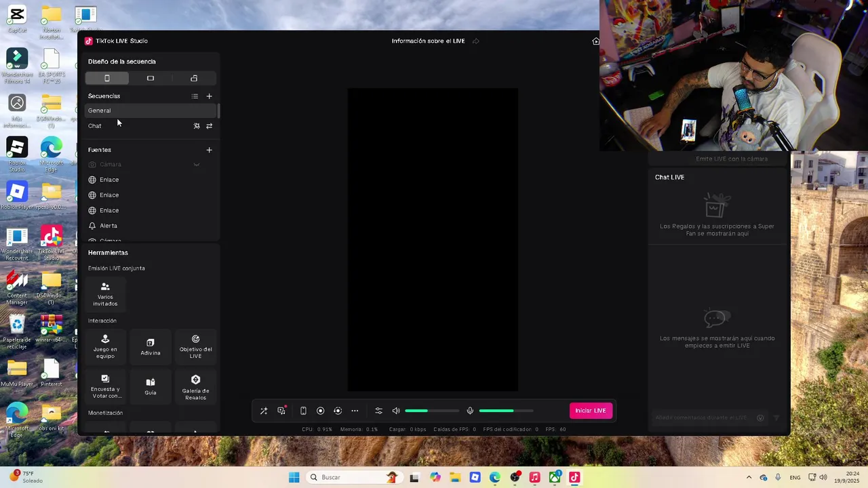The width and height of the screenshot is (868, 488).
Task: Open OBS Studio from taskbar
Action: pos(515,477)
